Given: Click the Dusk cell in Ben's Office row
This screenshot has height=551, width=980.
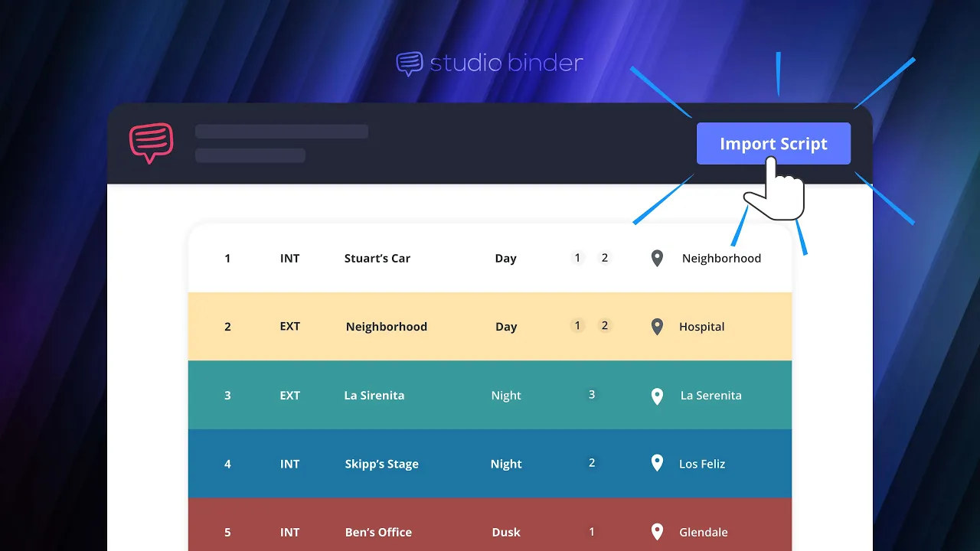Looking at the screenshot, I should point(506,532).
